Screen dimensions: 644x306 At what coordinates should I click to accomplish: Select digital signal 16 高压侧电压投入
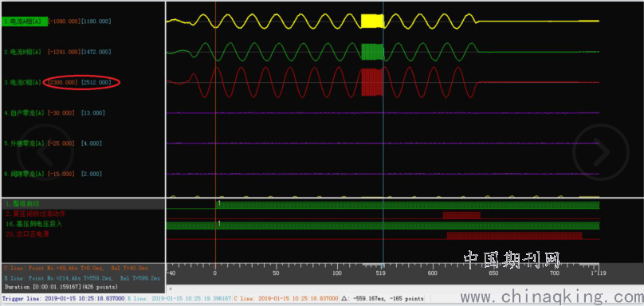pyautogui.click(x=33, y=224)
